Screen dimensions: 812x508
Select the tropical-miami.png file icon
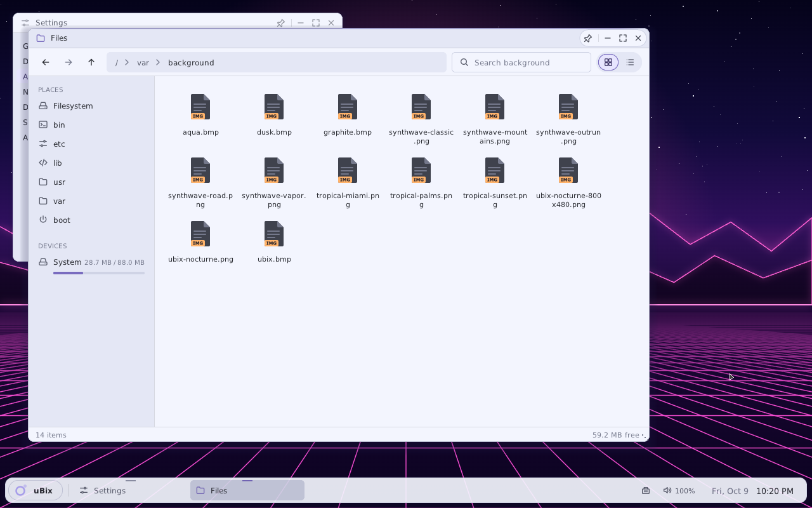point(348,170)
